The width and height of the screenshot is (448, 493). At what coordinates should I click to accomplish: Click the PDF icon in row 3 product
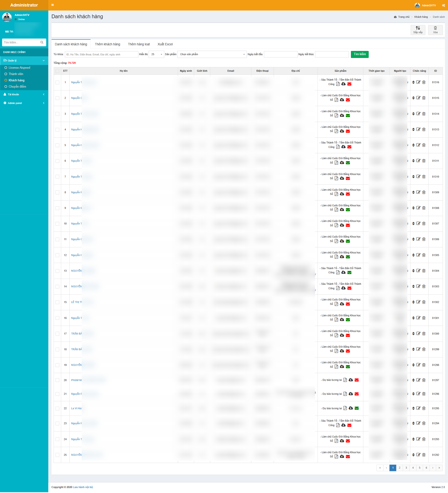tap(336, 115)
